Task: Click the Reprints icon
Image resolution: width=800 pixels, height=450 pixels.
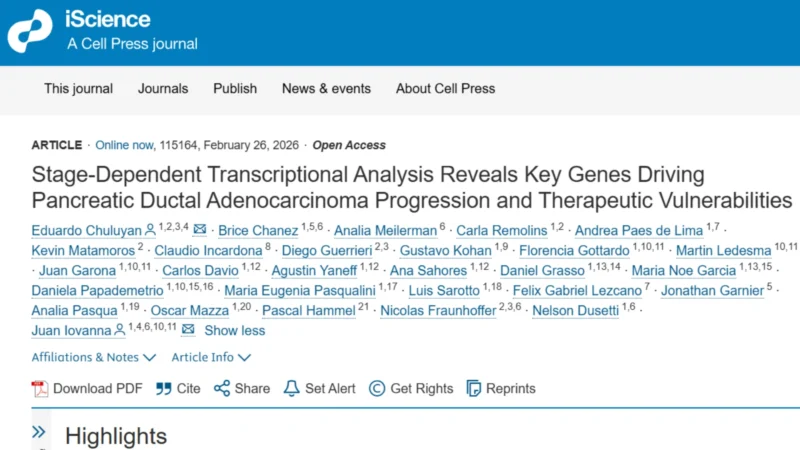Action: 474,389
